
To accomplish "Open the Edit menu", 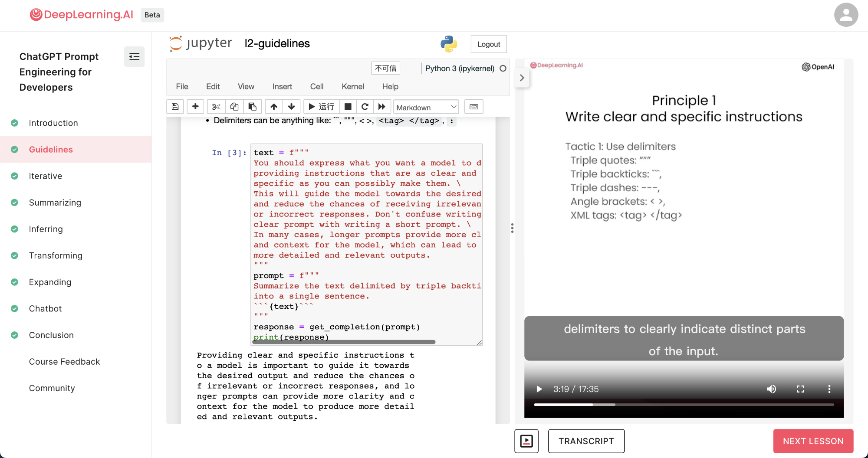I will [213, 86].
